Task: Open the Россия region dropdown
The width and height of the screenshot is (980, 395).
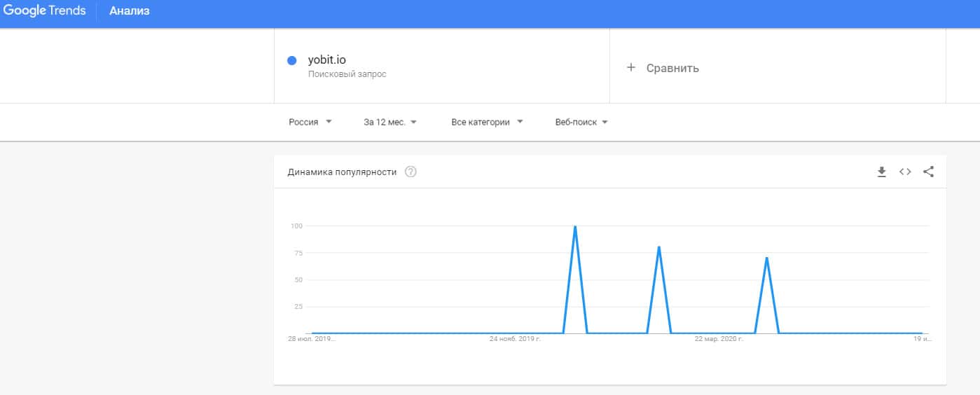Action: pos(310,122)
